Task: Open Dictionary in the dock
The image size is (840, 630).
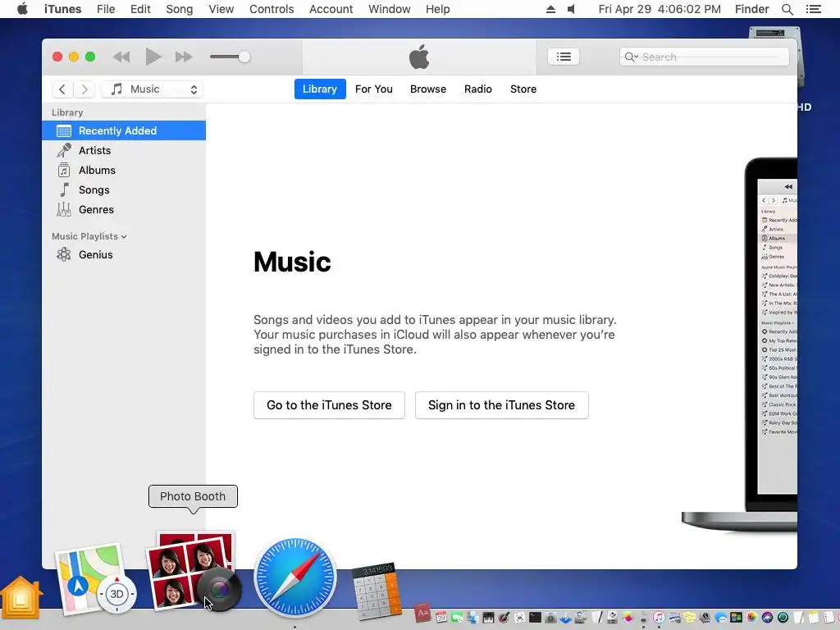Action: click(x=422, y=614)
